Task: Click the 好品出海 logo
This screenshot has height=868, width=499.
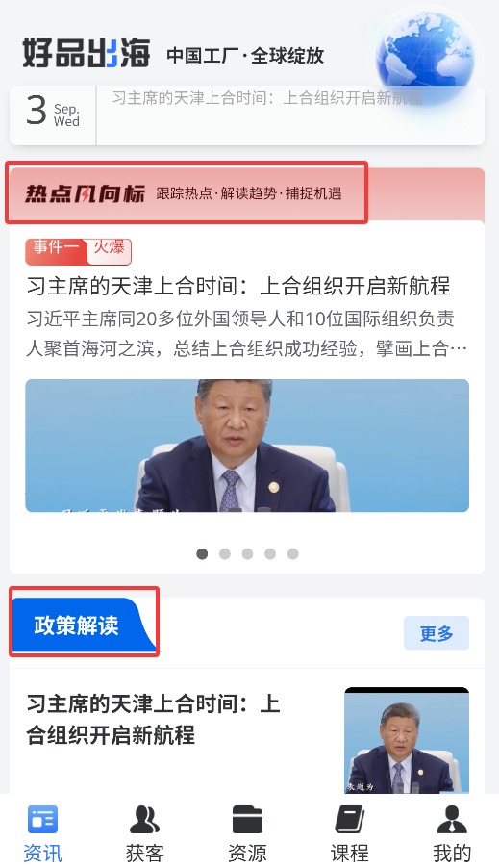Action: (87, 54)
